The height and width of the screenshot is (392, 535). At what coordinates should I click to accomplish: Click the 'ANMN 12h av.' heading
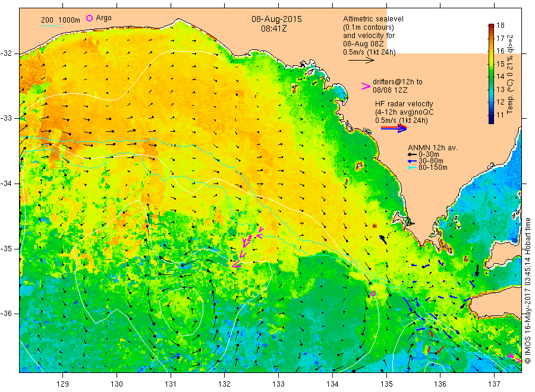(x=433, y=148)
